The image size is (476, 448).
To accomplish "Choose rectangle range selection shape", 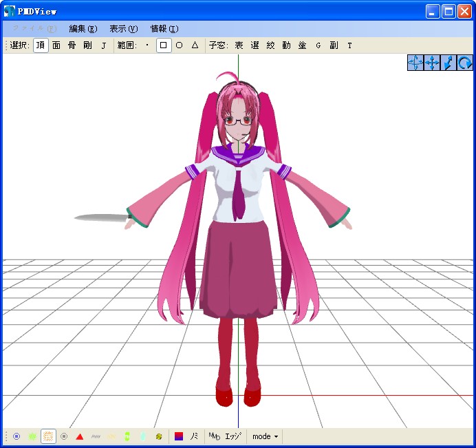I will [x=164, y=45].
